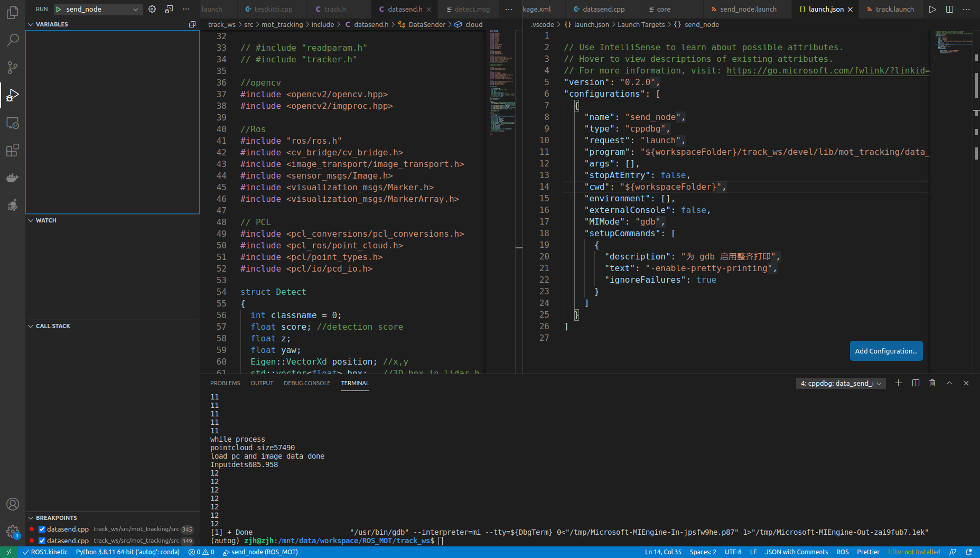This screenshot has width=980, height=558.
Task: Open launch.json via the gear icon
Action: coord(152,9)
